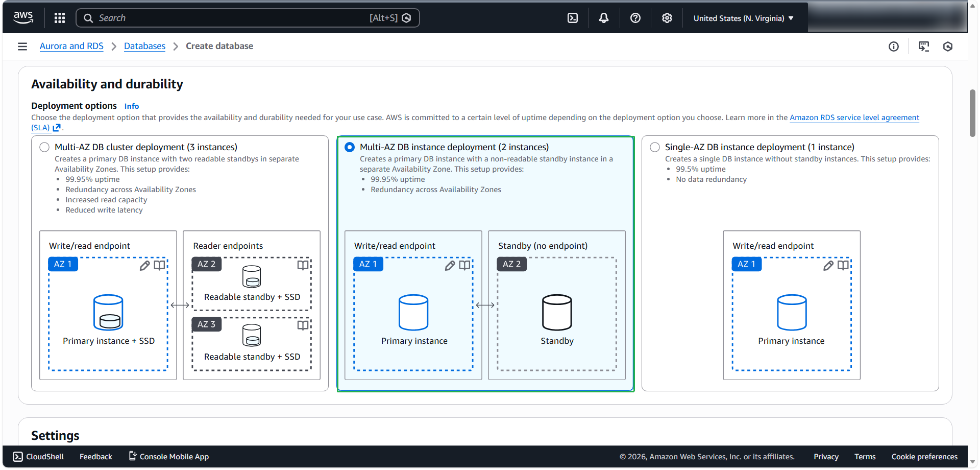Open the tutorials panel icon beside the info icon
Viewport: 980px width, 470px height.
[x=924, y=46]
